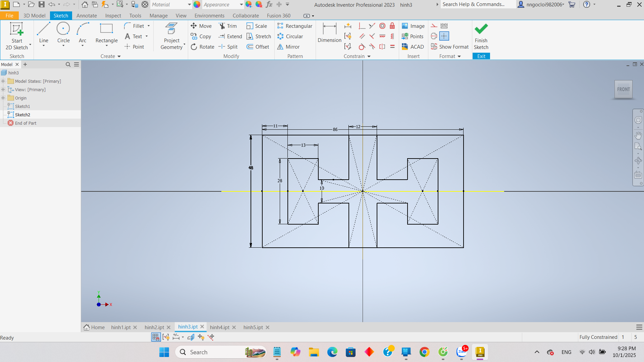
Task: Switch to the 3D Model ribbon tab
Action: (x=34, y=16)
